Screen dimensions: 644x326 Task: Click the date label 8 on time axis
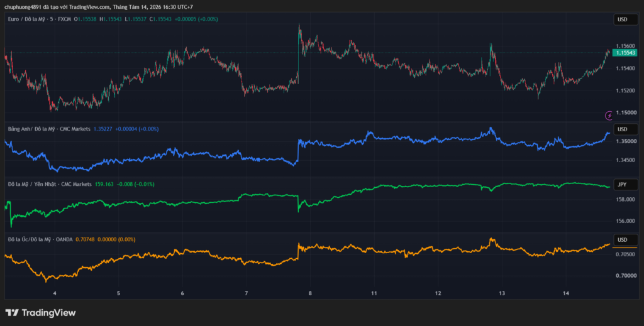point(310,293)
